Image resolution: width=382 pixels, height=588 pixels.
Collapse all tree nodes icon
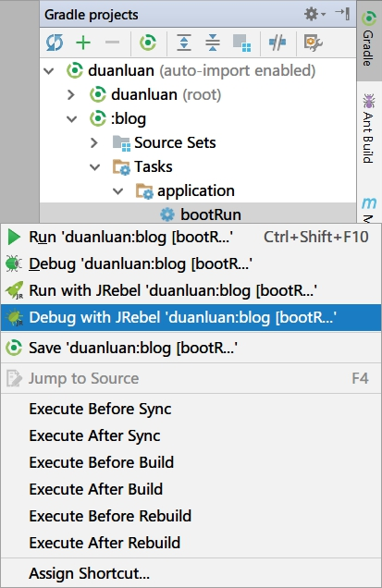click(213, 43)
